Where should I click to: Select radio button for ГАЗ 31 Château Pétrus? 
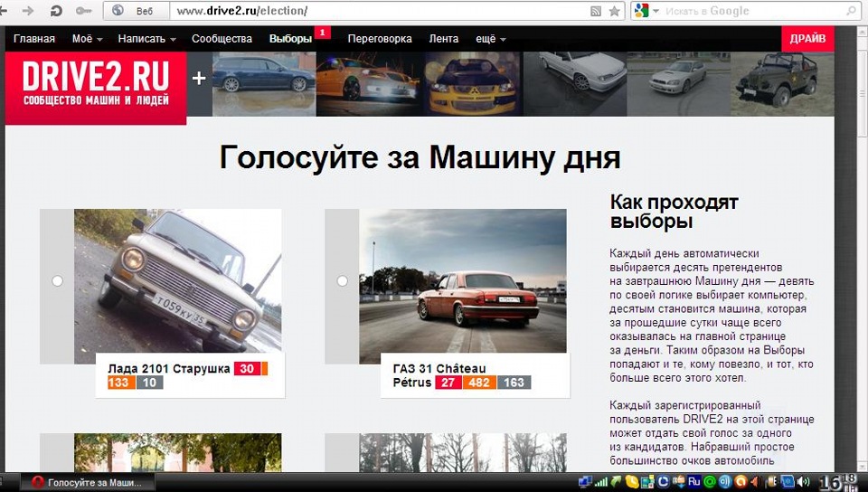[x=342, y=281]
